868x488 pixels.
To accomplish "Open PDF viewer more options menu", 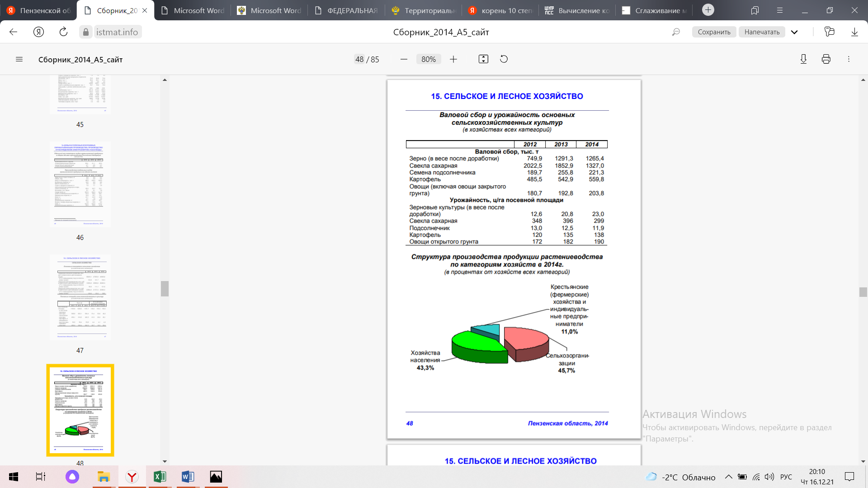I will coord(849,59).
